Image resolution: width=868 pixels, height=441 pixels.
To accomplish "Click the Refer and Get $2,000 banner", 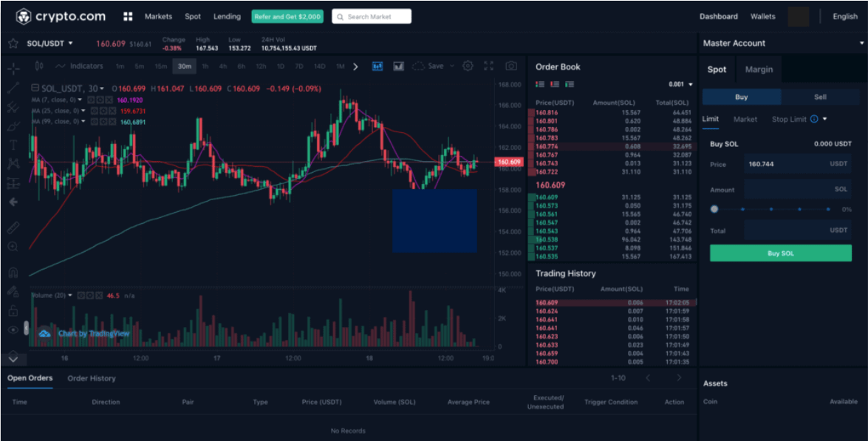I will (x=287, y=16).
